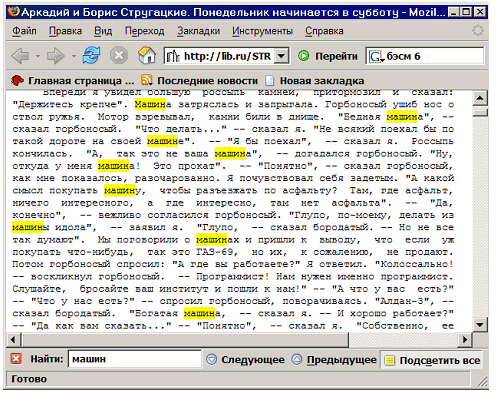Open the Back history dropdown arrow
The width and height of the screenshot is (496, 396).
[x=38, y=56]
